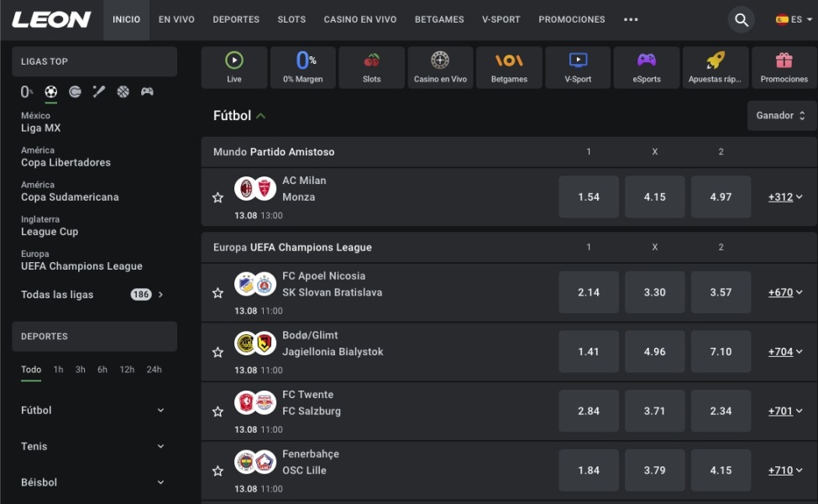Toggle the favorite star for FC Twente match
The height and width of the screenshot is (504, 818).
click(x=218, y=412)
